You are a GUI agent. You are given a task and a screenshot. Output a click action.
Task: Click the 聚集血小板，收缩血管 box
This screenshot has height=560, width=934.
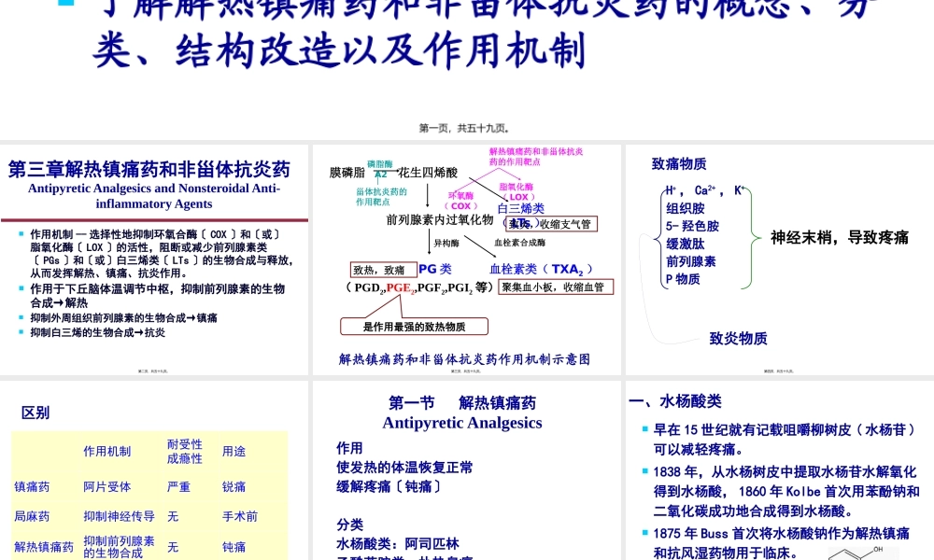tap(556, 287)
